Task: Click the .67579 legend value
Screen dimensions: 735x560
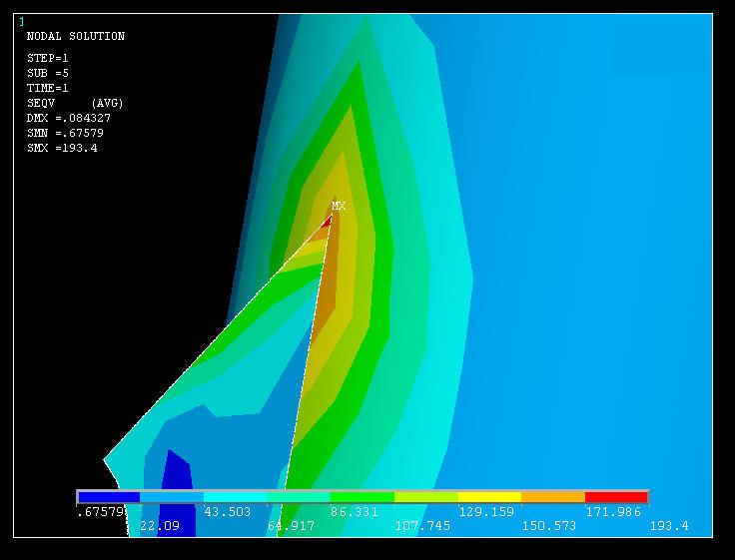Action: tap(101, 512)
